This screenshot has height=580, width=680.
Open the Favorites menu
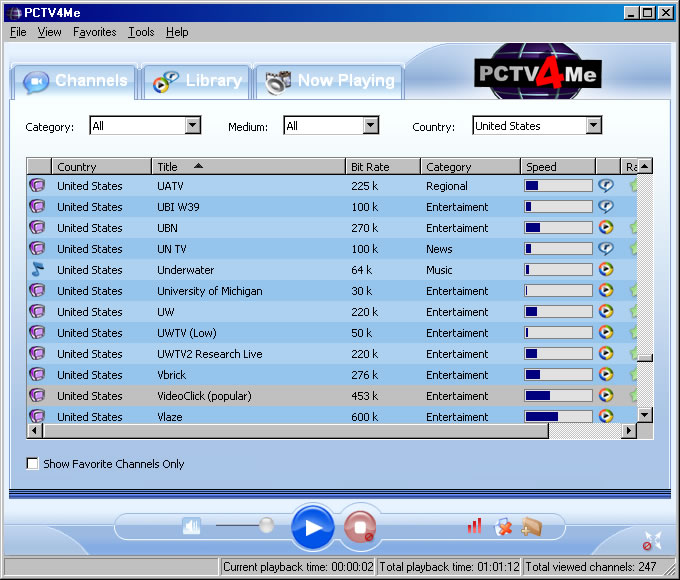point(95,32)
